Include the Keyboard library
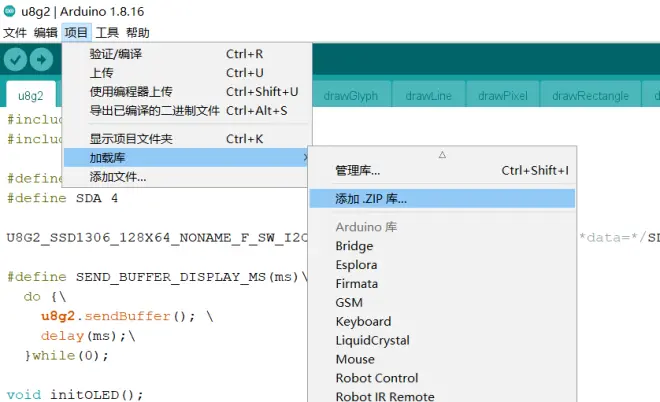This screenshot has width=660, height=402. point(442,322)
